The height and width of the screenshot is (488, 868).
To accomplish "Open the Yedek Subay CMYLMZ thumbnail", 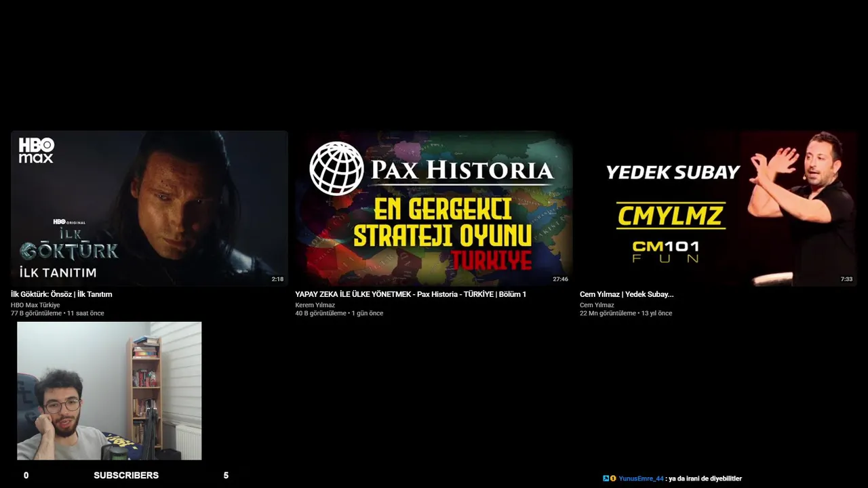I will [x=718, y=208].
